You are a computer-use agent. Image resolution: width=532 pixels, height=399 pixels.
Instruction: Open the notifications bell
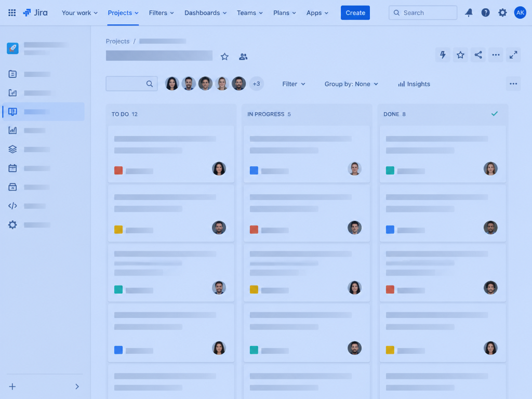pyautogui.click(x=469, y=13)
